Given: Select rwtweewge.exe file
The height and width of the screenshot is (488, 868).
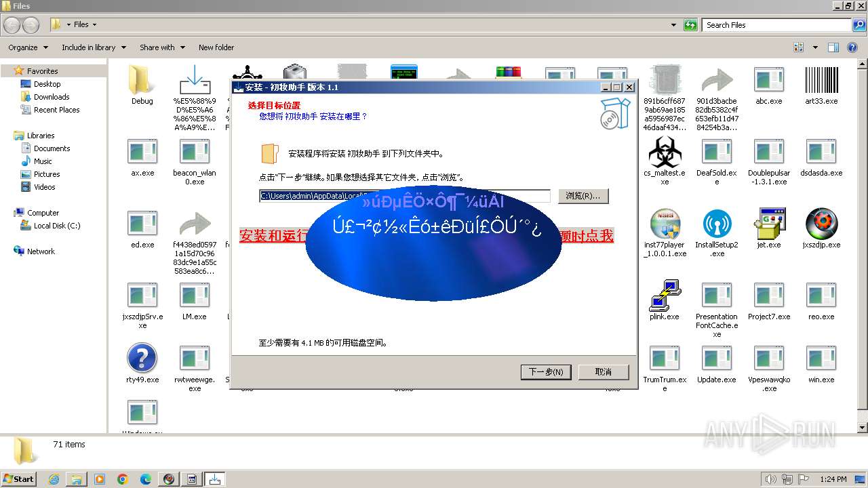Looking at the screenshot, I should coord(195,359).
